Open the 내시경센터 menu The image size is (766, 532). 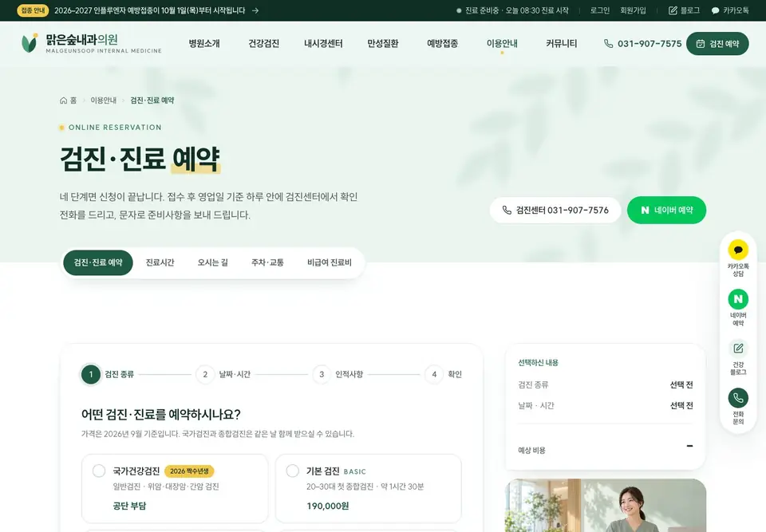pos(323,44)
